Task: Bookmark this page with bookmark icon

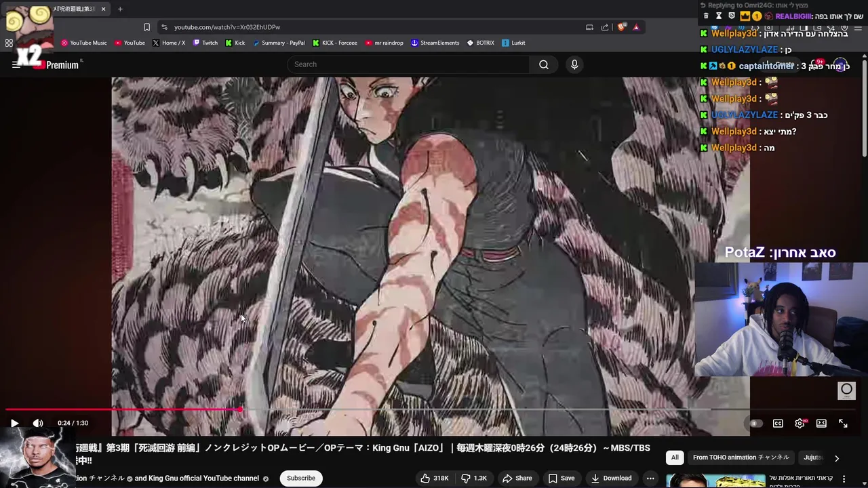Action: tap(146, 27)
